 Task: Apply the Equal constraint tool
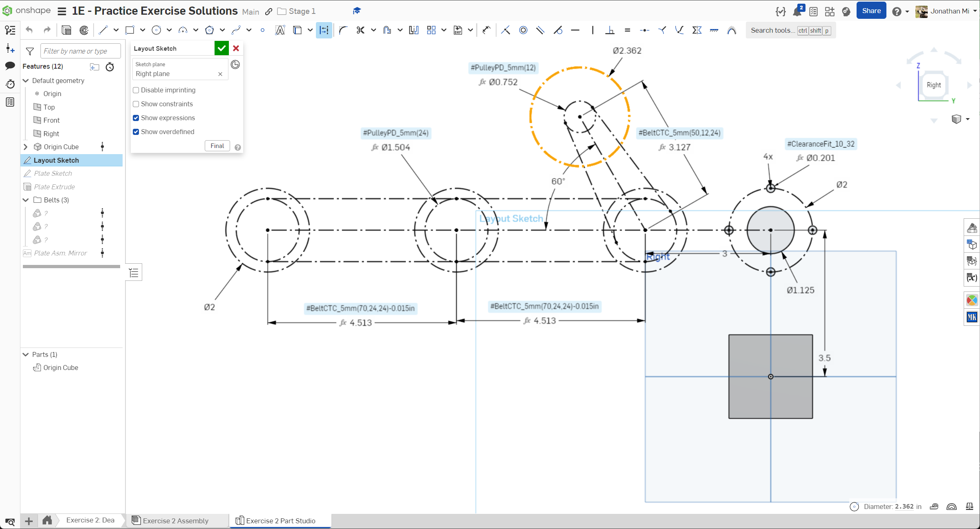[x=627, y=30]
